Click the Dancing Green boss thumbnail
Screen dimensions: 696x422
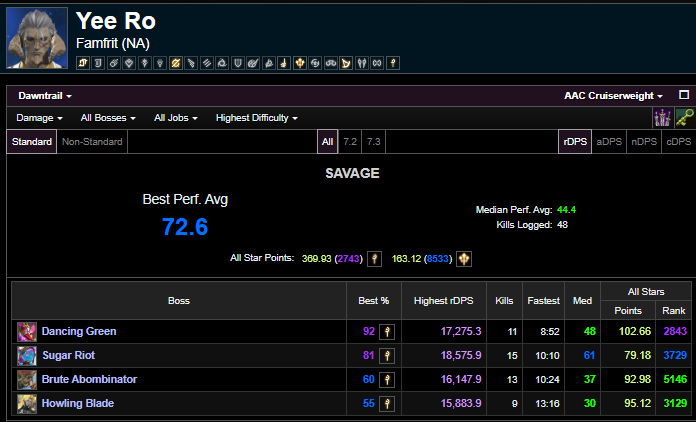coord(27,332)
